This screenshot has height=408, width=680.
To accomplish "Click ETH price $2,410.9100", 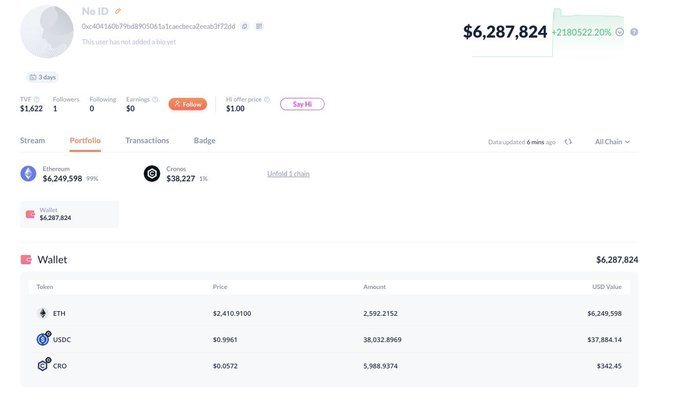I will point(232,313).
